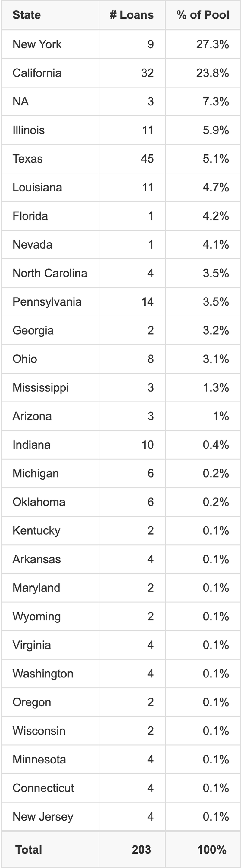Select the Total loans value 203
The height and width of the screenshot is (868, 241).
coord(141,849)
